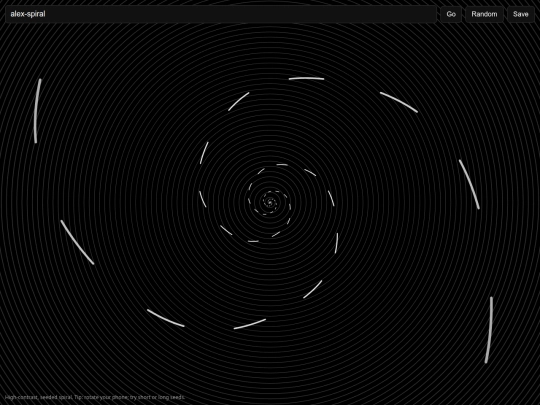Click the hint text mentioning seeded spiral
This screenshot has height=405, width=540.
point(95,397)
